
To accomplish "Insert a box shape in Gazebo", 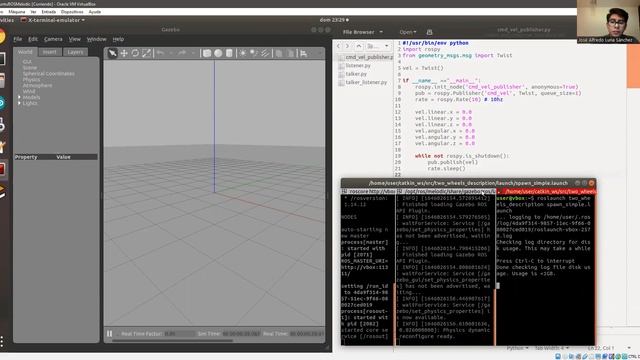I will pos(207,53).
